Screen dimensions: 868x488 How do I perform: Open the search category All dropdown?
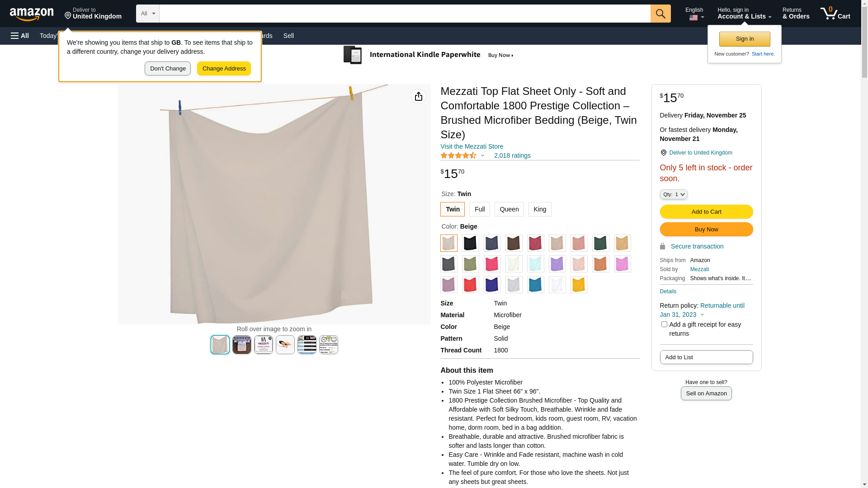148,14
